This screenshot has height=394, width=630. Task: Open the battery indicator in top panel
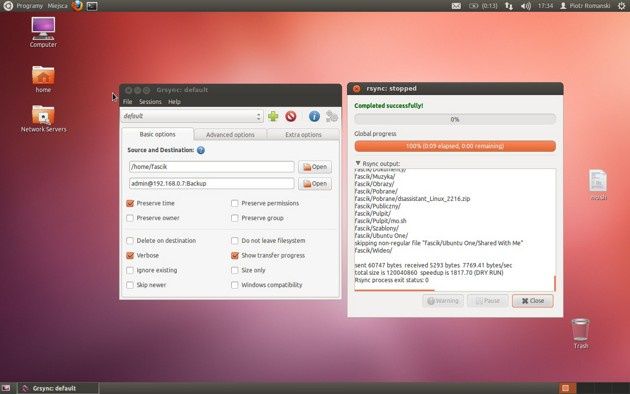click(483, 6)
